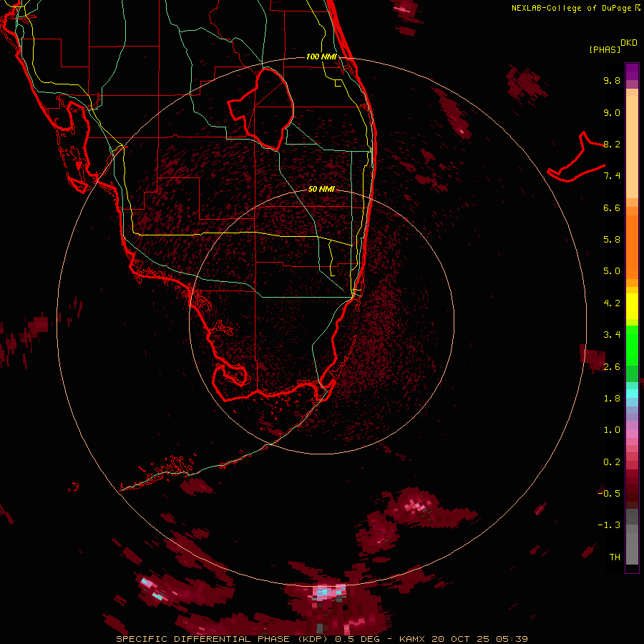This screenshot has width=644, height=644.
Task: Select the -0.5 value on the scale
Action: (609, 494)
